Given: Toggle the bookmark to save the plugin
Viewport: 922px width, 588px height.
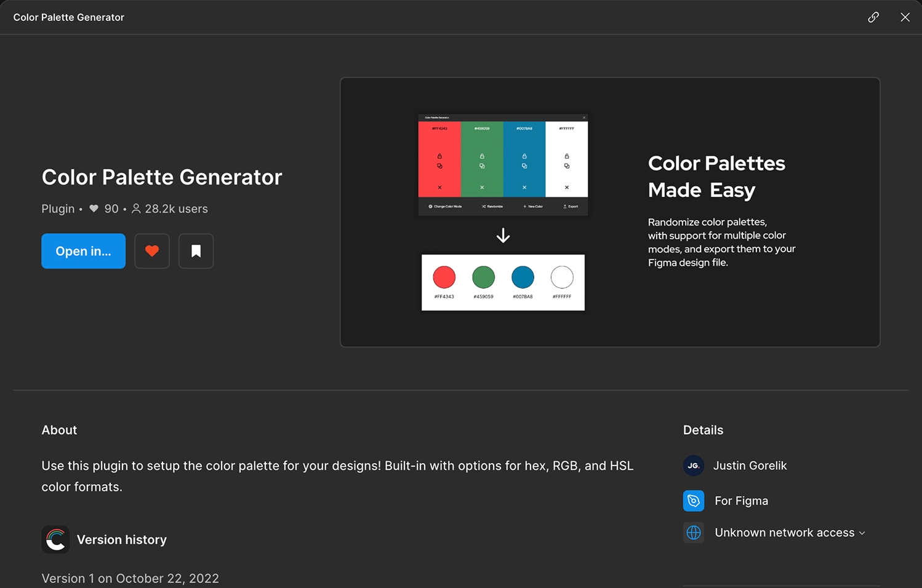Looking at the screenshot, I should [196, 251].
